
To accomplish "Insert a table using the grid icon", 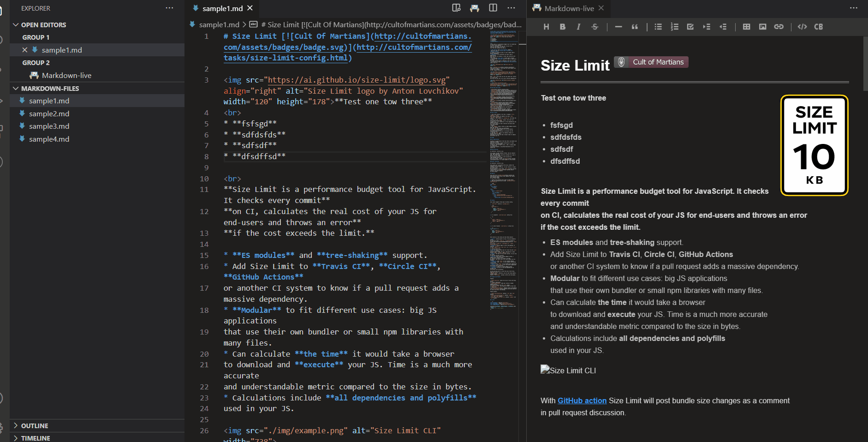I will pyautogui.click(x=746, y=27).
